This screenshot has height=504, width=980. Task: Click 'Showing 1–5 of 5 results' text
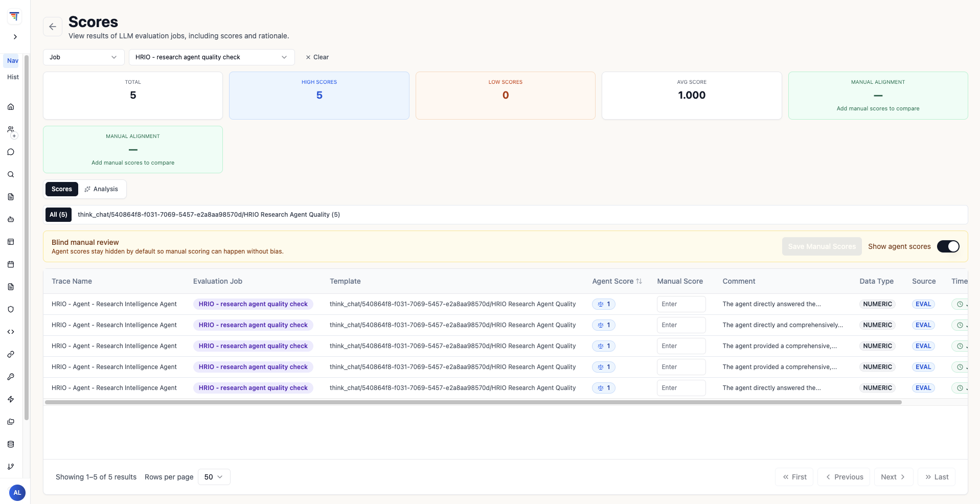click(x=96, y=477)
